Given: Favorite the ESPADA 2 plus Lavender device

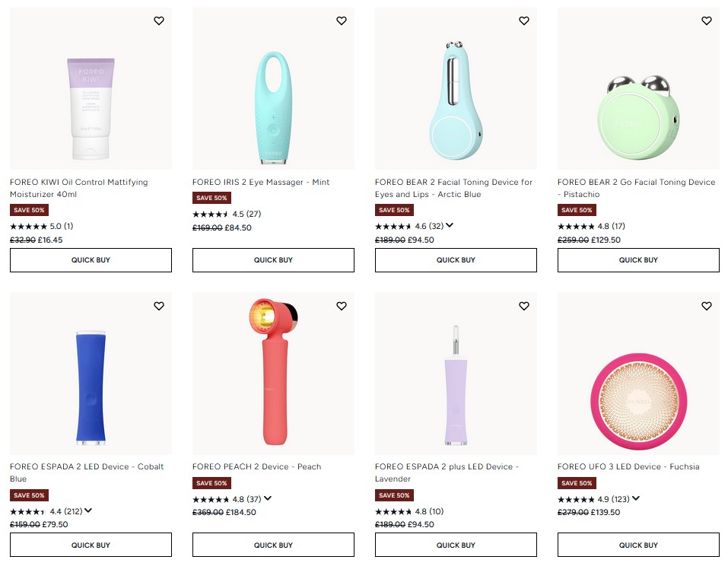Looking at the screenshot, I should point(524,306).
